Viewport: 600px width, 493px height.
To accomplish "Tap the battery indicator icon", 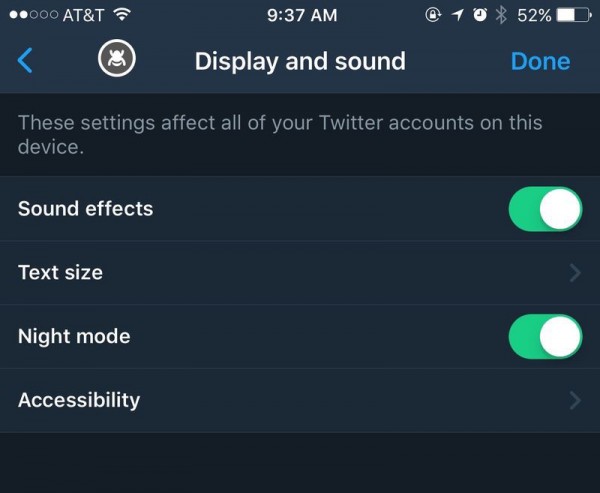I will coord(573,15).
